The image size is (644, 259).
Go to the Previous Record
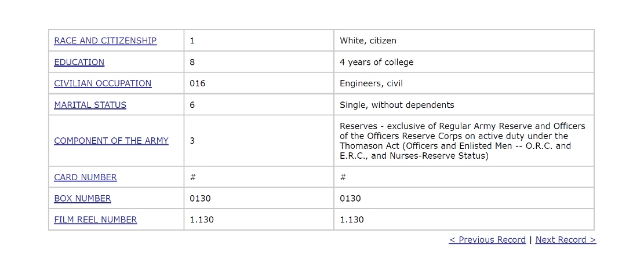click(487, 240)
